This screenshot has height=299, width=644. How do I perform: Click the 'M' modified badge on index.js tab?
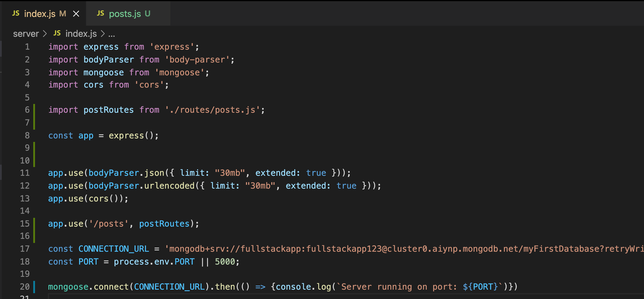click(x=63, y=14)
